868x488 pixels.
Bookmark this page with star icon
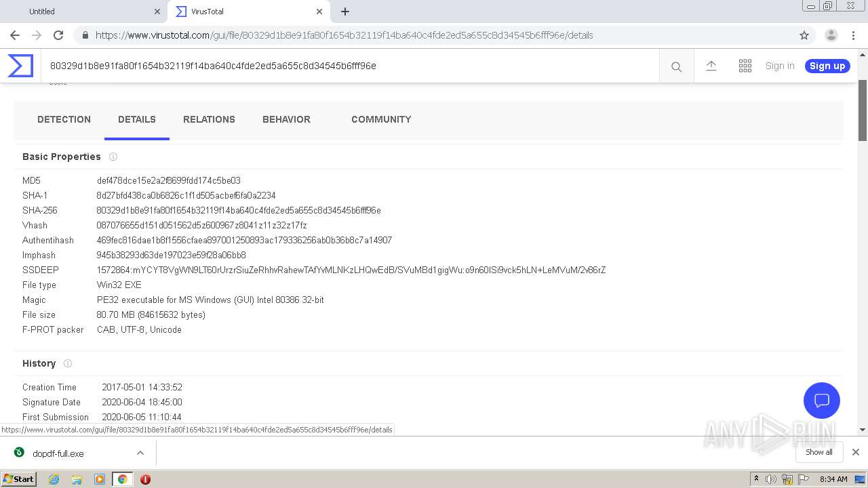804,35
